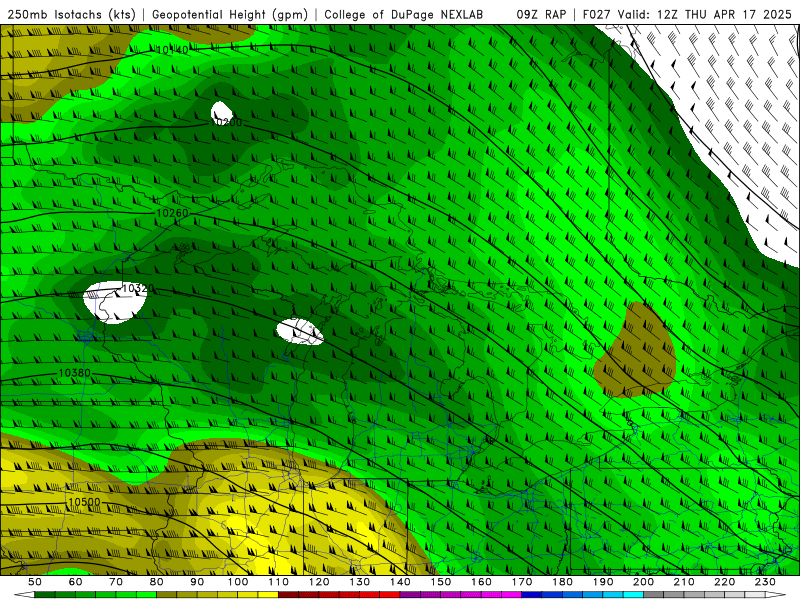
Task: Click the 60 value on the color scale
Action: (75, 582)
